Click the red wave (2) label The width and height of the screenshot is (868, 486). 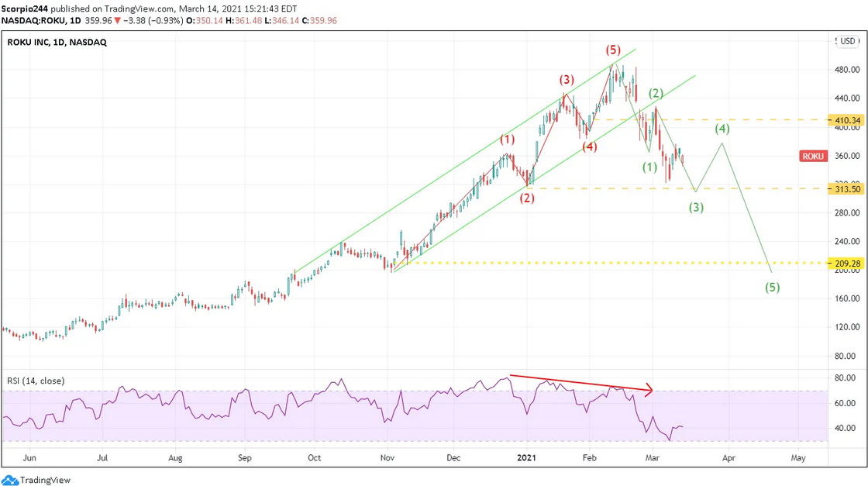[527, 198]
